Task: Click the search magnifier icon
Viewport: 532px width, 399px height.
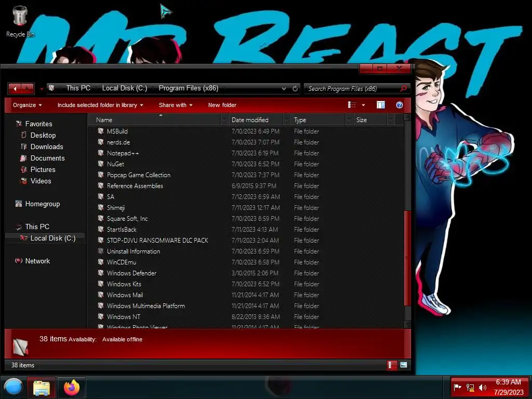Action: 403,88
